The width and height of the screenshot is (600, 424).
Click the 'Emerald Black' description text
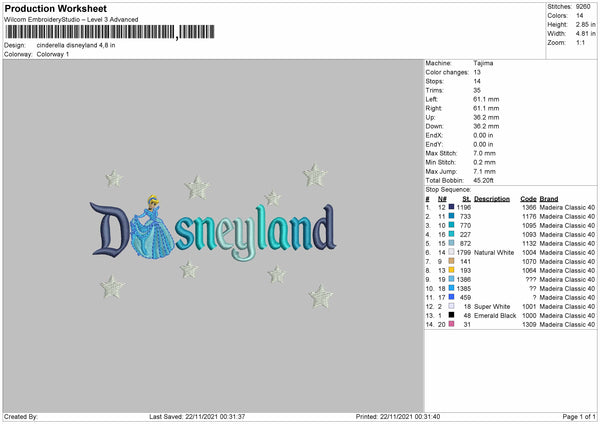click(x=495, y=315)
